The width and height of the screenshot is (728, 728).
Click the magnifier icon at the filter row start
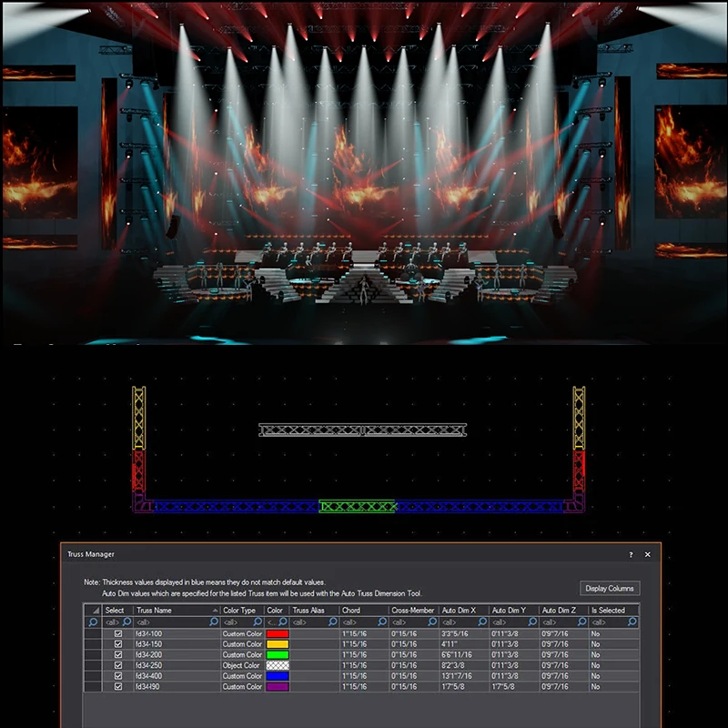pos(94,622)
